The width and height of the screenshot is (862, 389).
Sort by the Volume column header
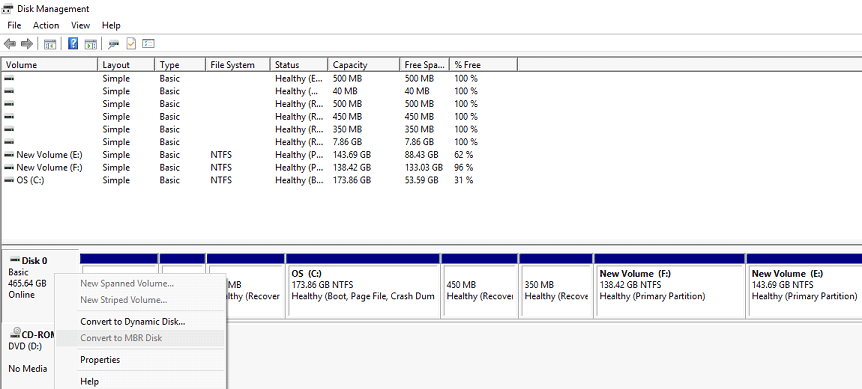pyautogui.click(x=49, y=65)
